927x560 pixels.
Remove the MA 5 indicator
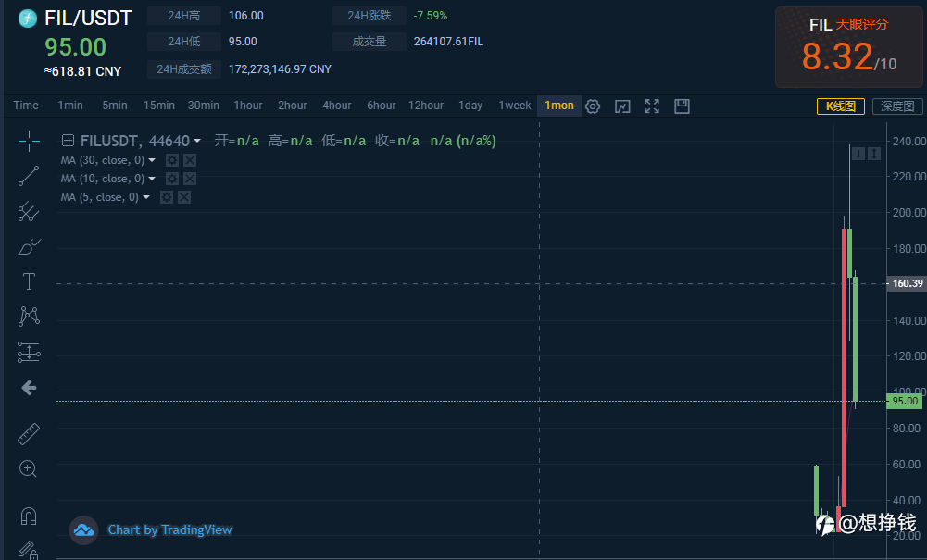coord(184,197)
